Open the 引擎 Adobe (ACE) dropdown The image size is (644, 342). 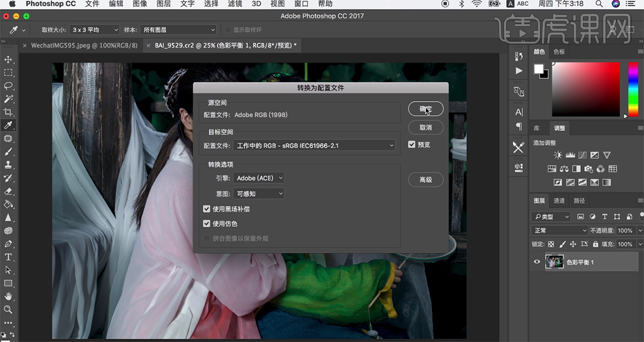pyautogui.click(x=259, y=178)
